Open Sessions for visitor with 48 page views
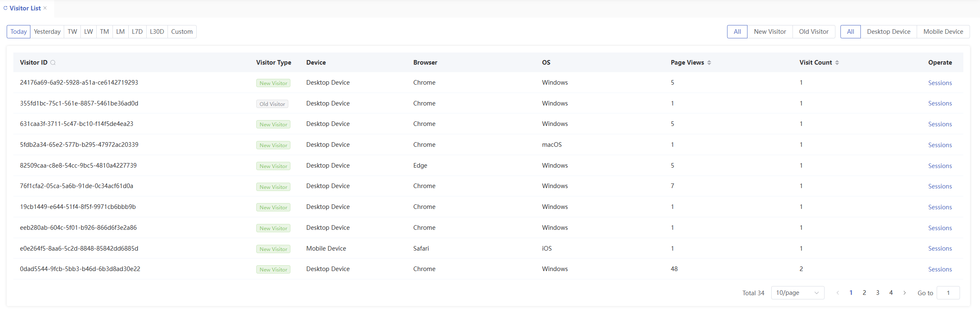 940,269
